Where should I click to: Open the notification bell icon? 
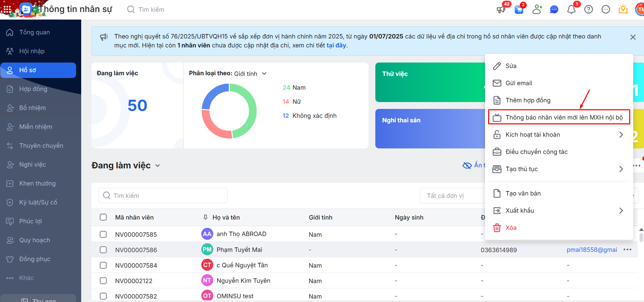(x=571, y=10)
